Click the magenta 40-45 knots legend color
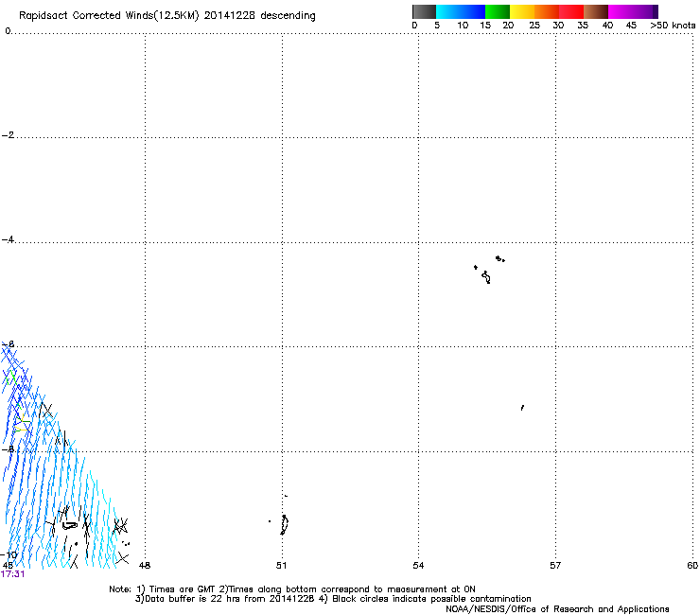Screen dimensions: 700x615 click(x=621, y=11)
